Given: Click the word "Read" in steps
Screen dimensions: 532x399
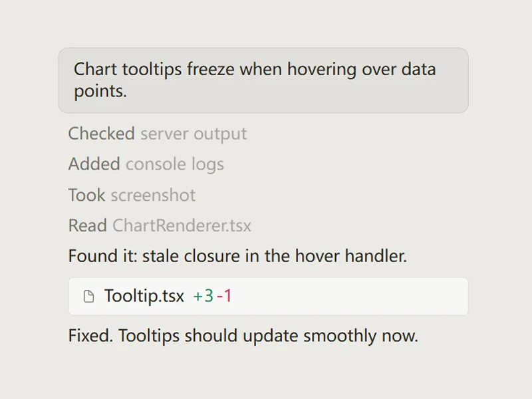Looking at the screenshot, I should click(x=88, y=225).
